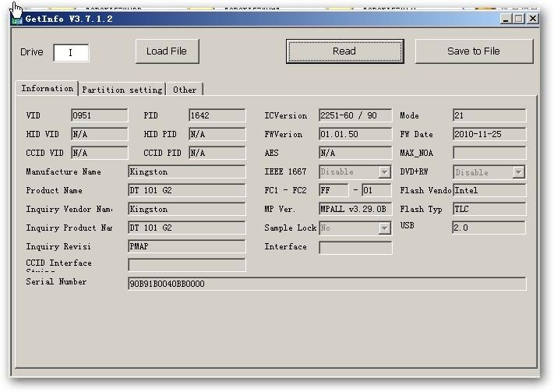
Task: Click the HID PID field
Action: tap(217, 134)
